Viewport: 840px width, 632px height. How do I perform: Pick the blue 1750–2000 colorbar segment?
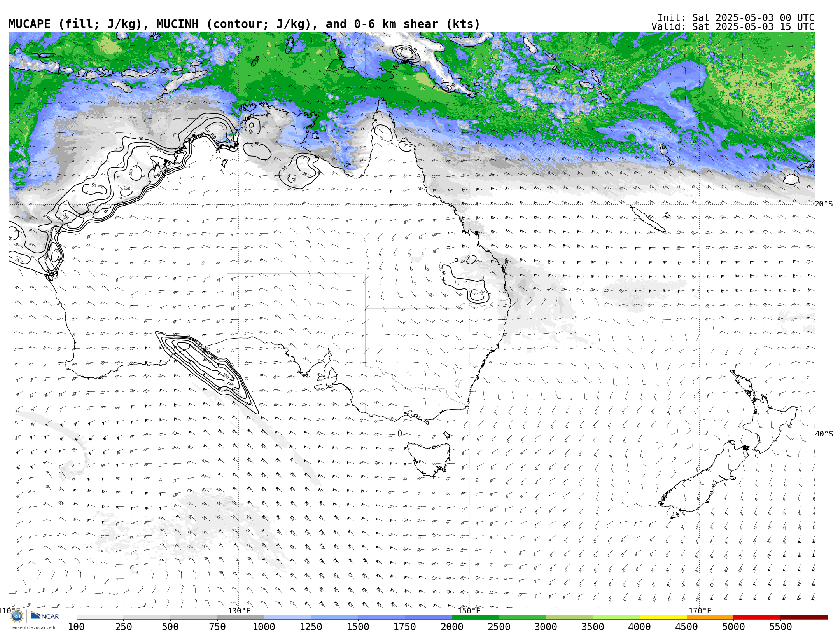[x=428, y=617]
